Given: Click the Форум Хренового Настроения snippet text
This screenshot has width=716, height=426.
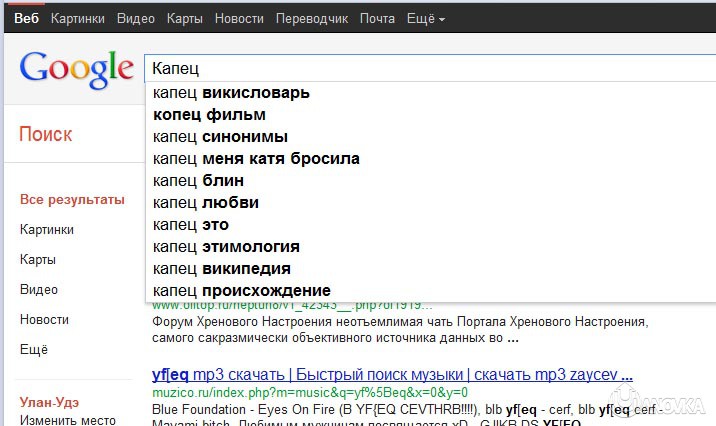Looking at the screenshot, I should (400, 330).
